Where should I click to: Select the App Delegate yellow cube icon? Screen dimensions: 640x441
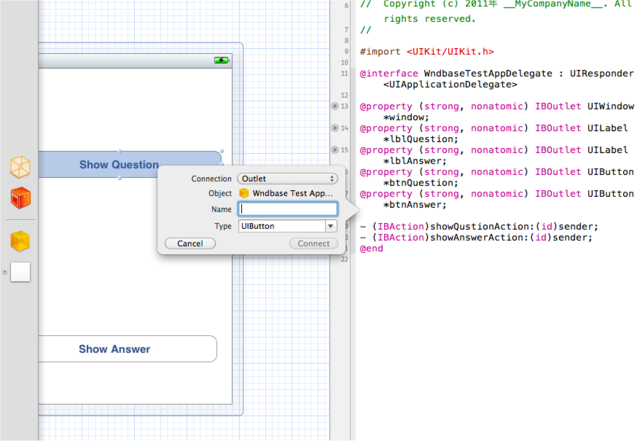[20, 241]
